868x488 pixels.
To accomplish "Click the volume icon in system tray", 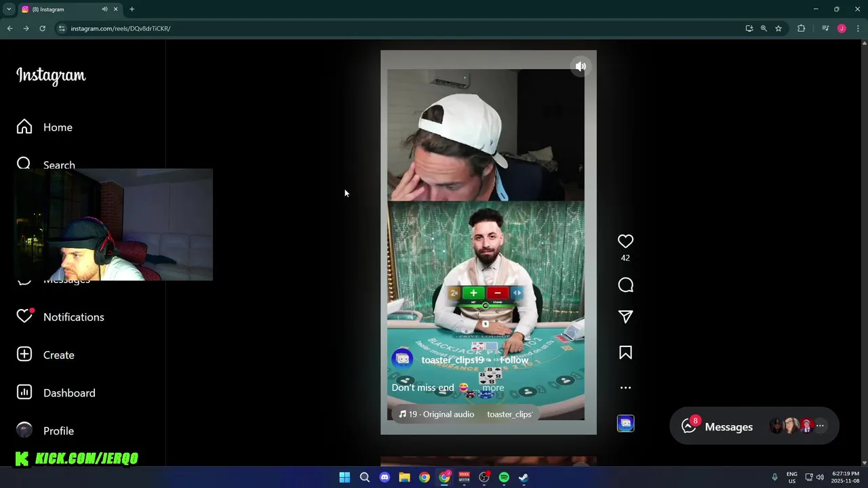I will [820, 477].
